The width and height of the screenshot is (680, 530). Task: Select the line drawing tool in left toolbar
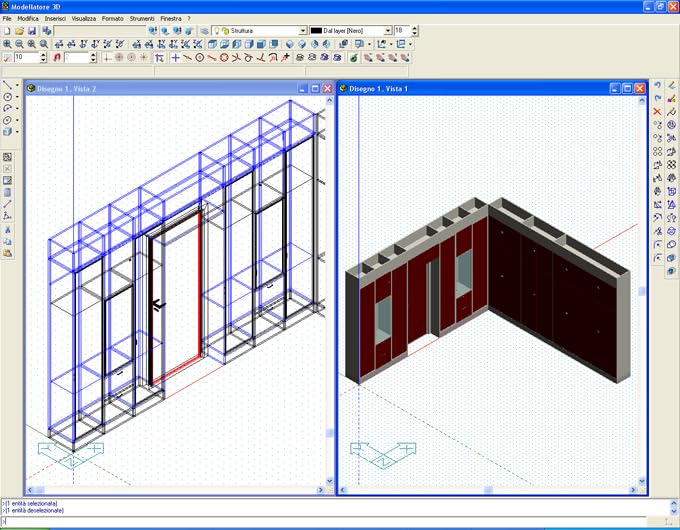[x=7, y=84]
